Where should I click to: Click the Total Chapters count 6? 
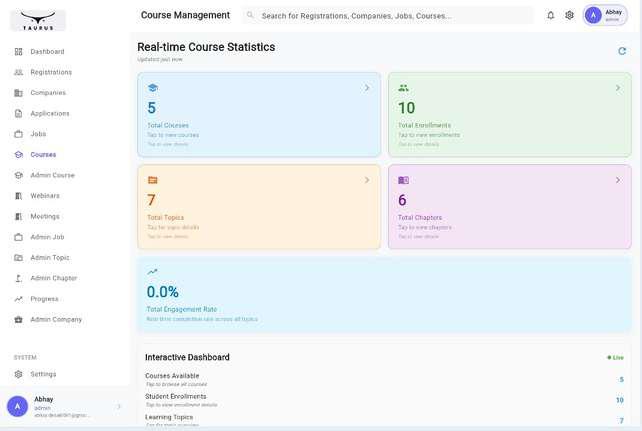click(x=402, y=200)
